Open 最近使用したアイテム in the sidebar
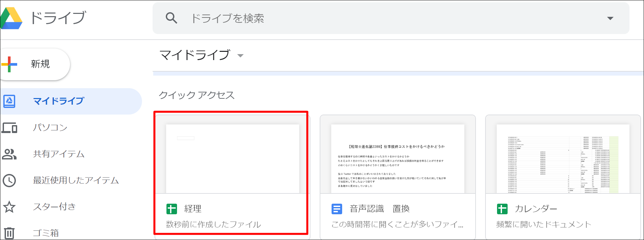Viewport: 644px width, 240px height. [x=76, y=180]
